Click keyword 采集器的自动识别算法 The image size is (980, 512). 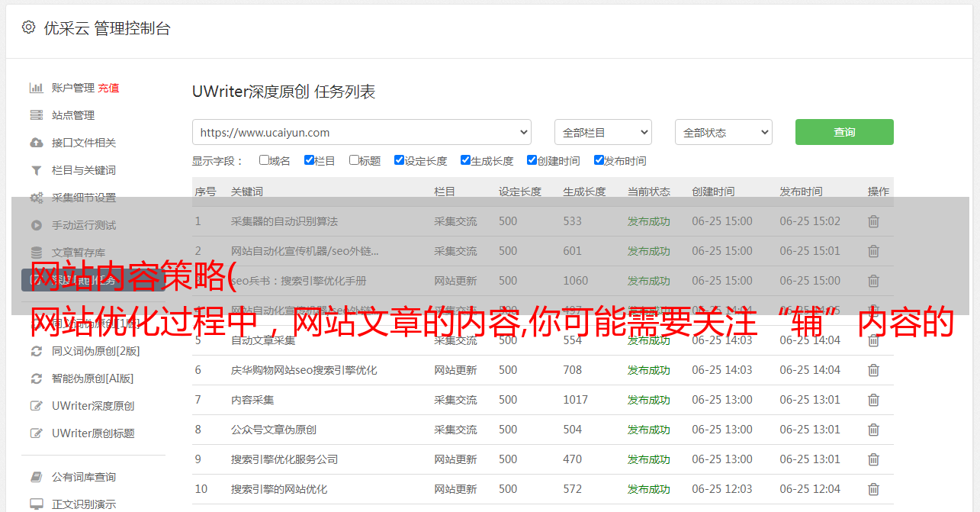pyautogui.click(x=284, y=221)
